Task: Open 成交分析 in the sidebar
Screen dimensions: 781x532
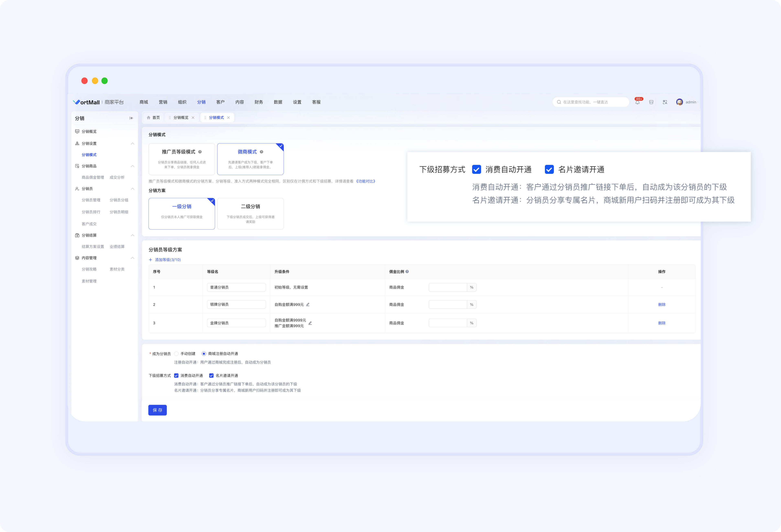Action: (117, 177)
